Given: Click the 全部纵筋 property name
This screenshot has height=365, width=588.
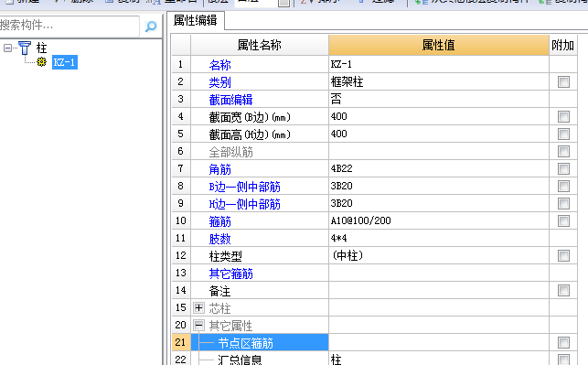Looking at the screenshot, I should coord(231,152).
